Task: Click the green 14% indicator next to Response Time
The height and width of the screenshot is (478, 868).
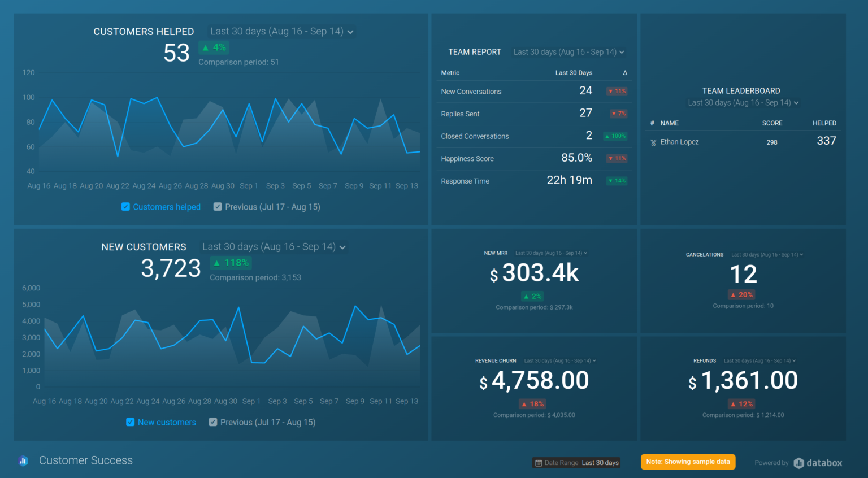Action: coord(616,180)
